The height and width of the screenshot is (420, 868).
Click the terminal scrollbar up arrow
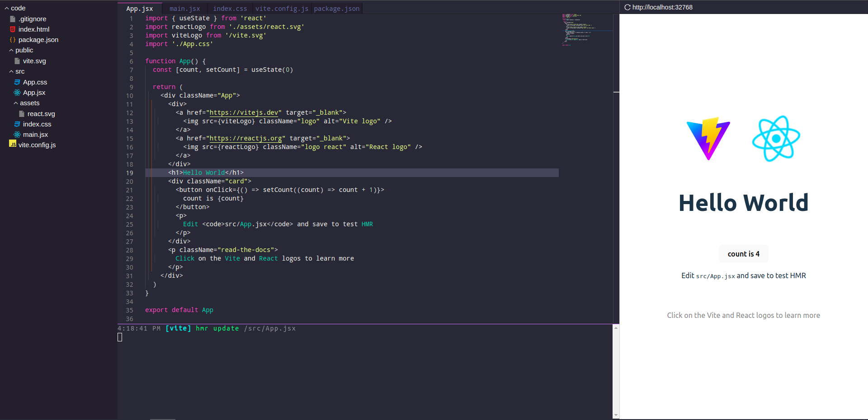tap(616, 328)
